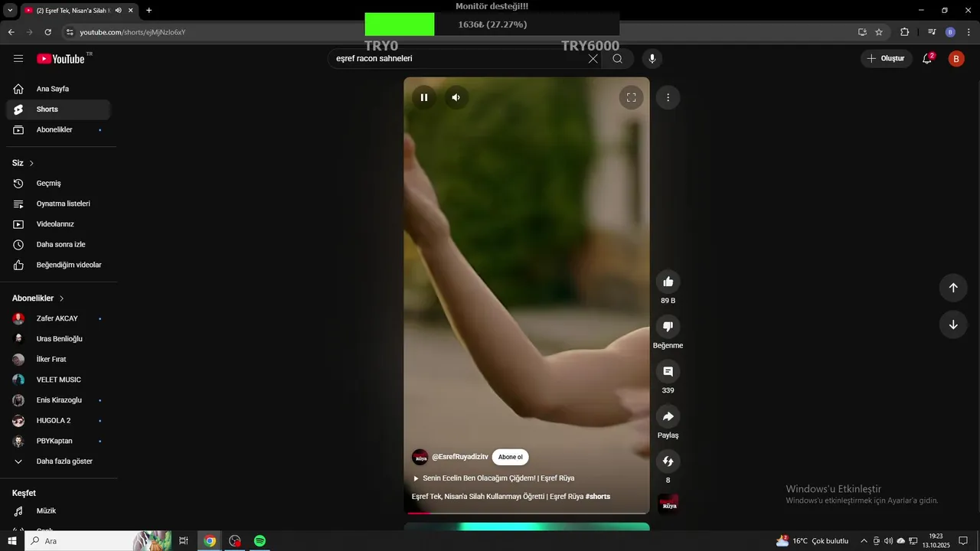The width and height of the screenshot is (980, 551).
Task: Open linked video Senin Ecelin Ben Olacağım Çiğdem
Action: coord(493,478)
